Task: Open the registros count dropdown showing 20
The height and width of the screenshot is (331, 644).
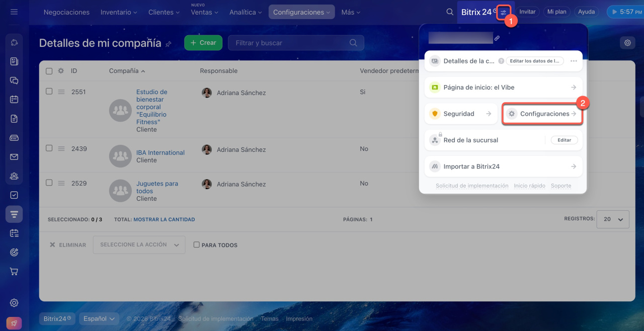Action: (612, 219)
